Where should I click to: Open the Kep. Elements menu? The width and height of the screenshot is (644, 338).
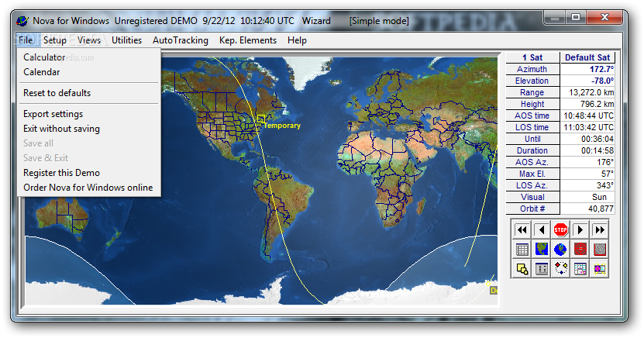point(248,40)
